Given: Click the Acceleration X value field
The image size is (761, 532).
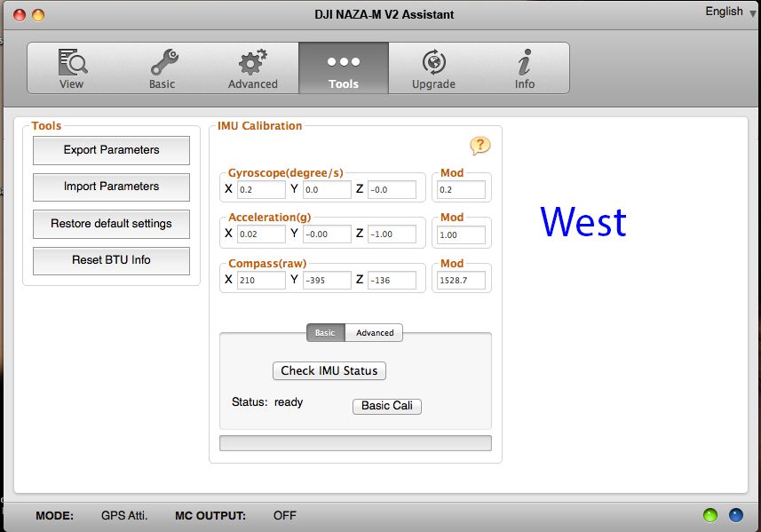Looking at the screenshot, I should pyautogui.click(x=261, y=234).
